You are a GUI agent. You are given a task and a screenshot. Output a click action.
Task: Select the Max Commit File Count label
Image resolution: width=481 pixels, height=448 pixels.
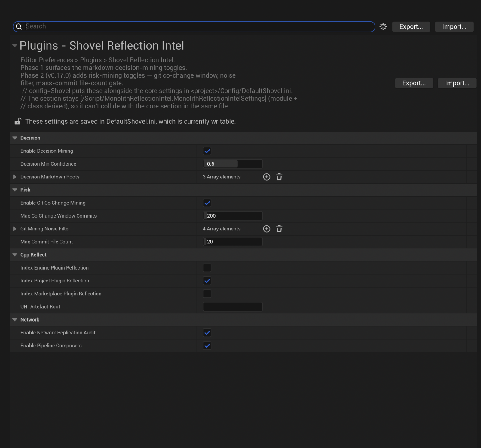[47, 242]
